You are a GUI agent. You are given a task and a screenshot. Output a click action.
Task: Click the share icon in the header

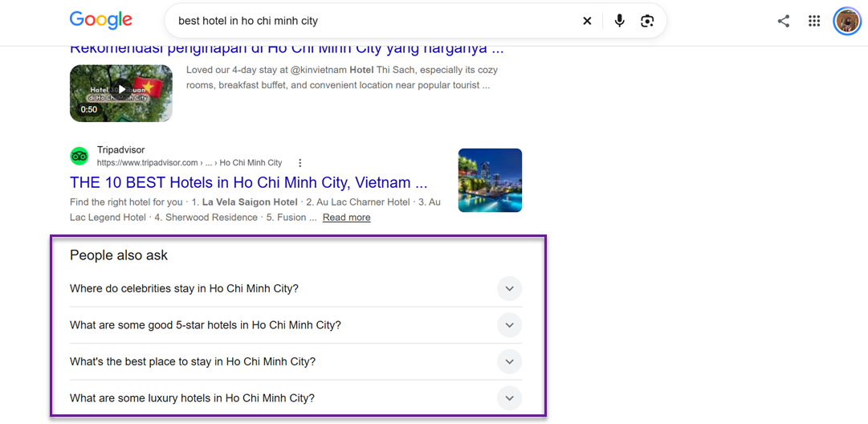tap(784, 21)
